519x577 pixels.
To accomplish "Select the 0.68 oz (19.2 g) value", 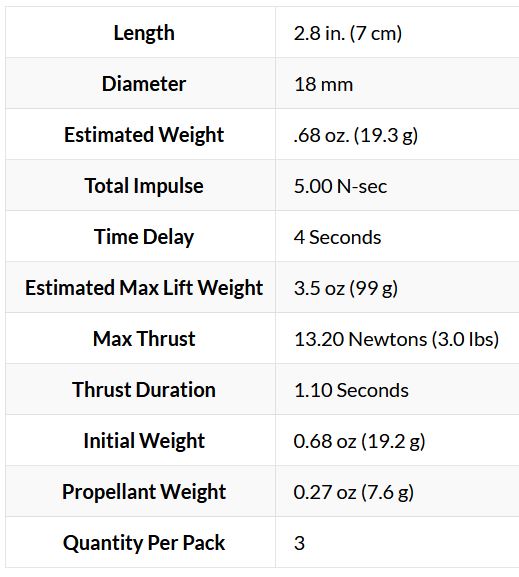I will [x=359, y=441].
